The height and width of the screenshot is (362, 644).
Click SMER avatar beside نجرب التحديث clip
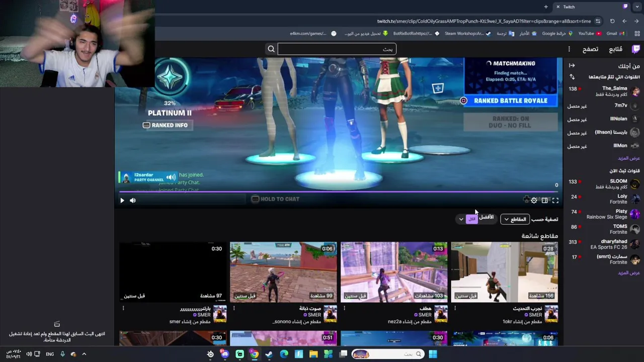pyautogui.click(x=551, y=314)
